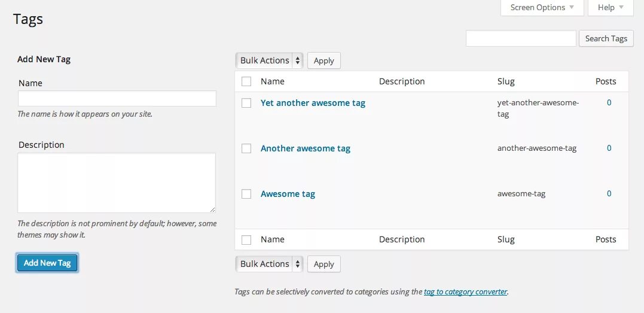The height and width of the screenshot is (313, 644).
Task: Click the Posts column header at top
Action: coord(606,81)
